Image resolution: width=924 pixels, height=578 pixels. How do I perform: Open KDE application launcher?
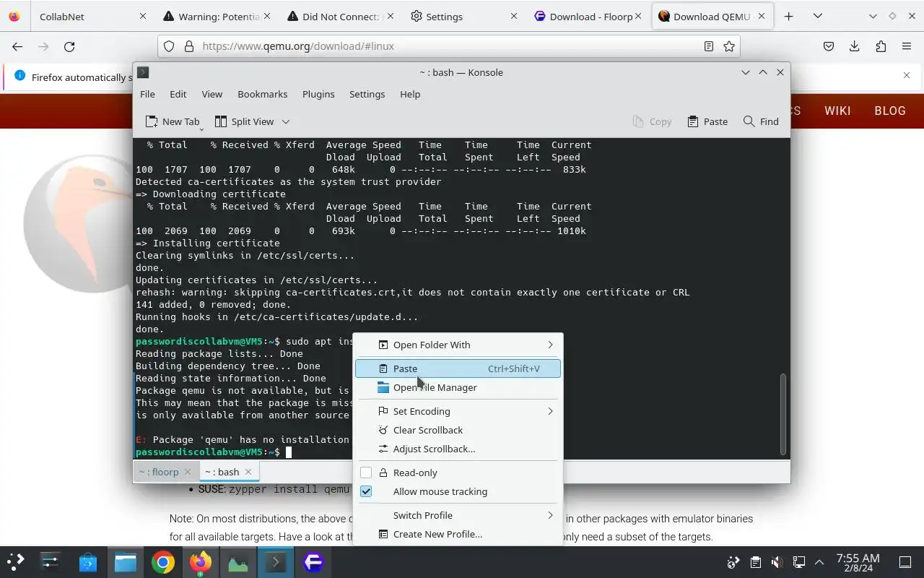(x=16, y=562)
